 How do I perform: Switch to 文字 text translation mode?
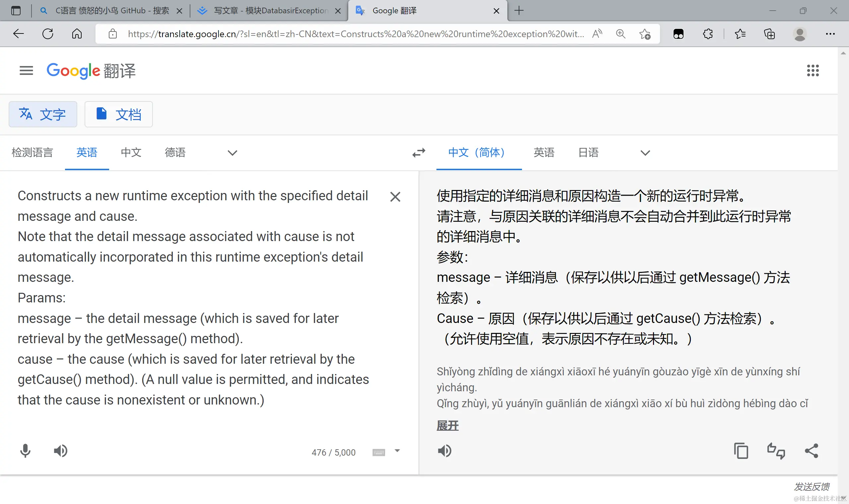[x=43, y=114]
